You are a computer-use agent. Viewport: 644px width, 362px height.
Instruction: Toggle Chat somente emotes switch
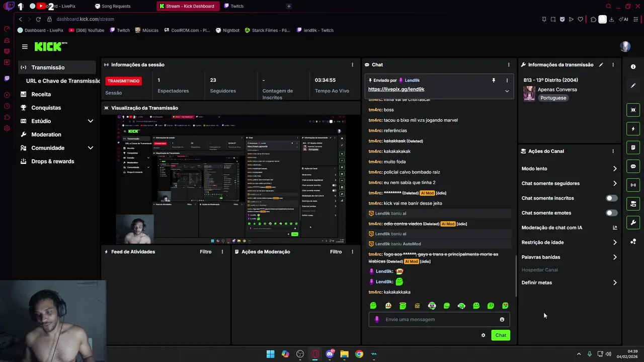coord(611,213)
